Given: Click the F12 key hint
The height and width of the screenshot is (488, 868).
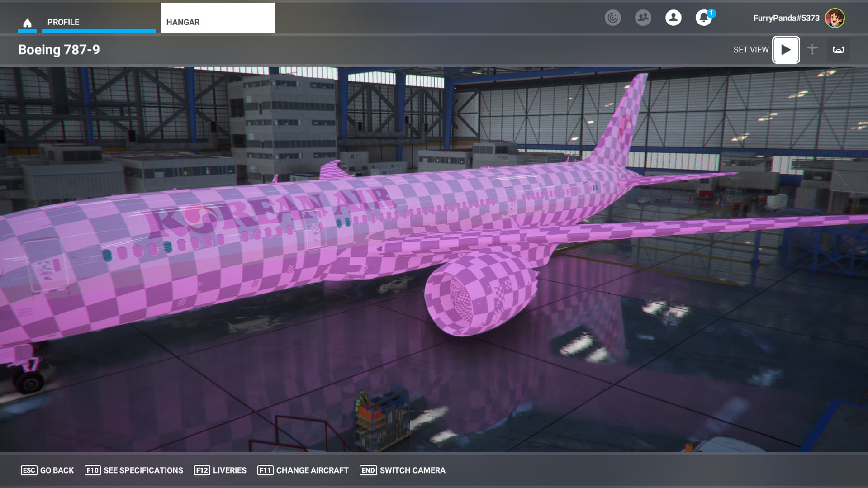Looking at the screenshot, I should [202, 470].
